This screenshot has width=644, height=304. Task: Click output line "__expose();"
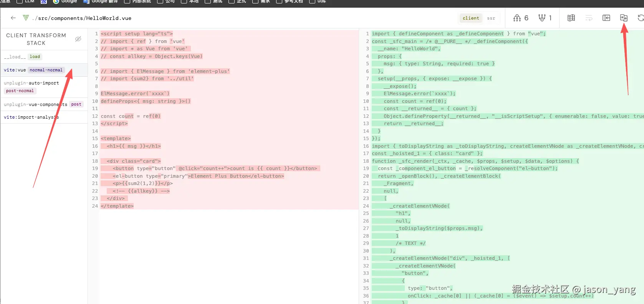[400, 86]
